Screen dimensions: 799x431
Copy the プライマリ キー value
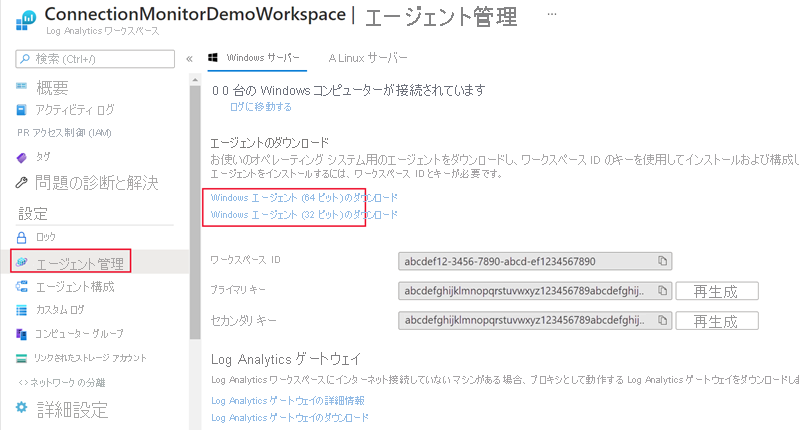[662, 290]
